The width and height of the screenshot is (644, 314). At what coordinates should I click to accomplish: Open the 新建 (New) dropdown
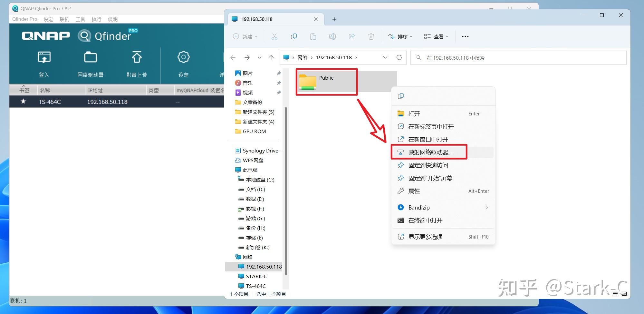tap(245, 36)
